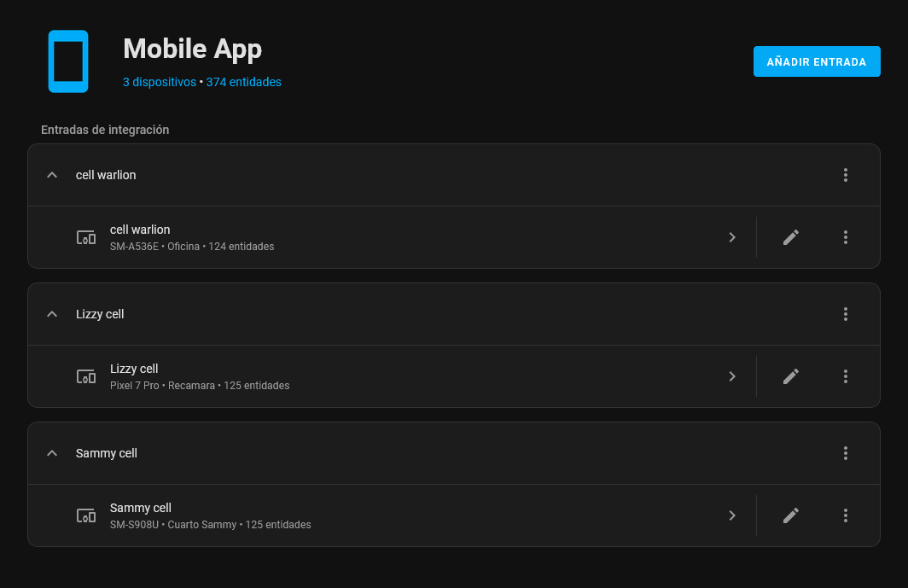
Task: Edit the Lizzy cell device with pencil icon
Action: click(791, 376)
